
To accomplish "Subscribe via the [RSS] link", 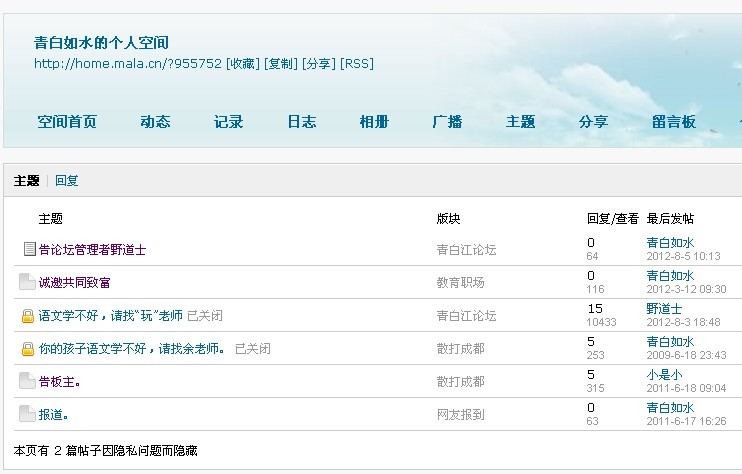I will pyautogui.click(x=357, y=64).
